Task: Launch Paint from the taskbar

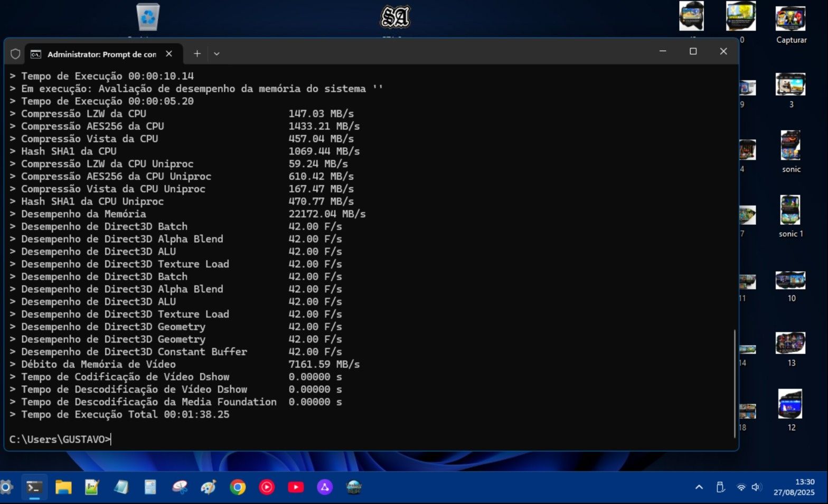Action: (209, 487)
